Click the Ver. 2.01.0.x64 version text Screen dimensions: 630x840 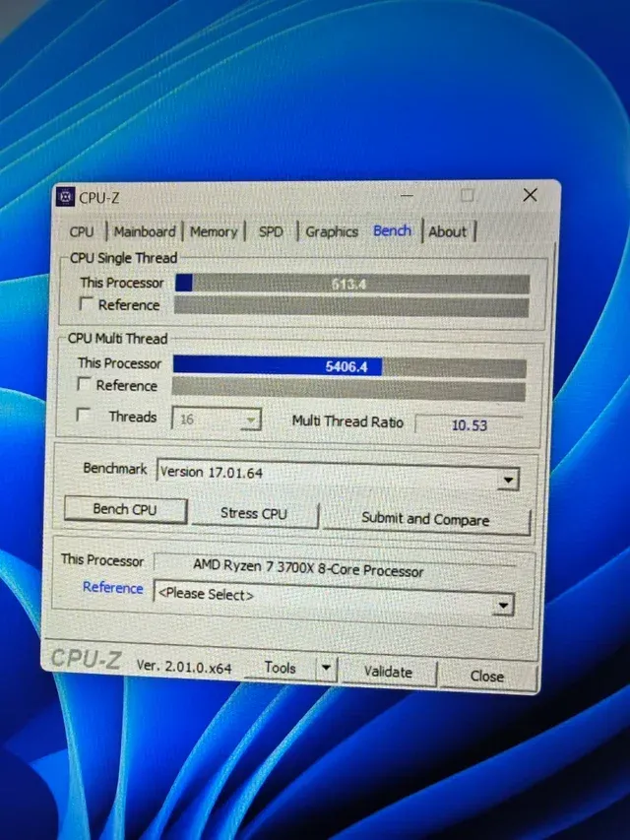pos(184,667)
